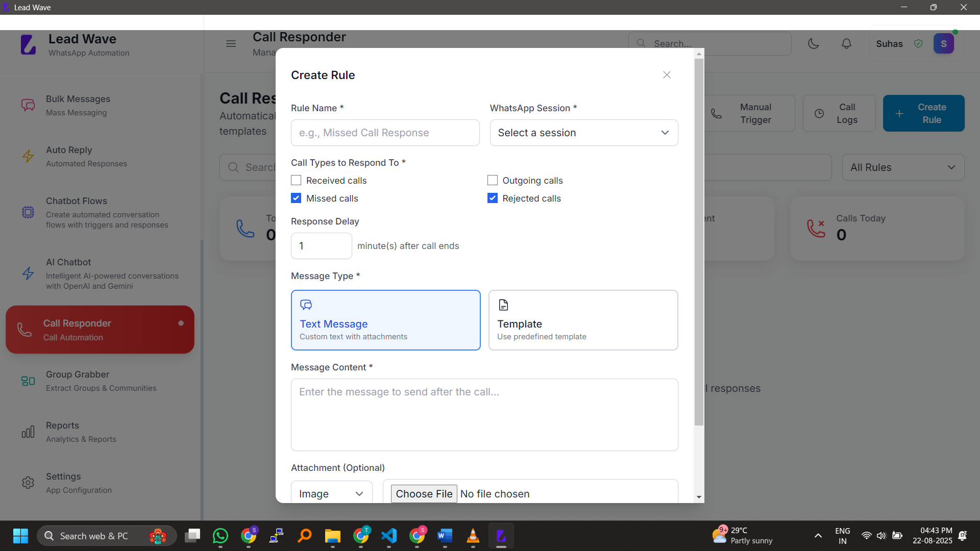Open the notifications bell

pyautogui.click(x=846, y=44)
